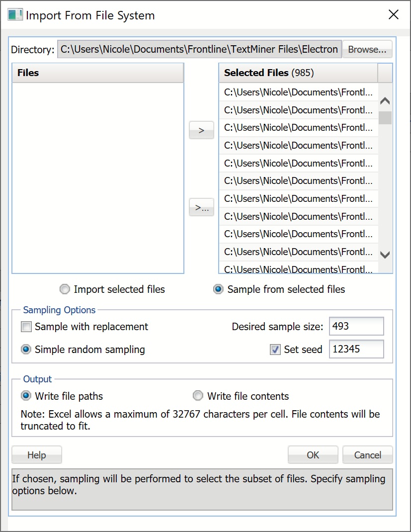411x532 pixels.
Task: Enable Sample with replacement
Action: point(27,327)
